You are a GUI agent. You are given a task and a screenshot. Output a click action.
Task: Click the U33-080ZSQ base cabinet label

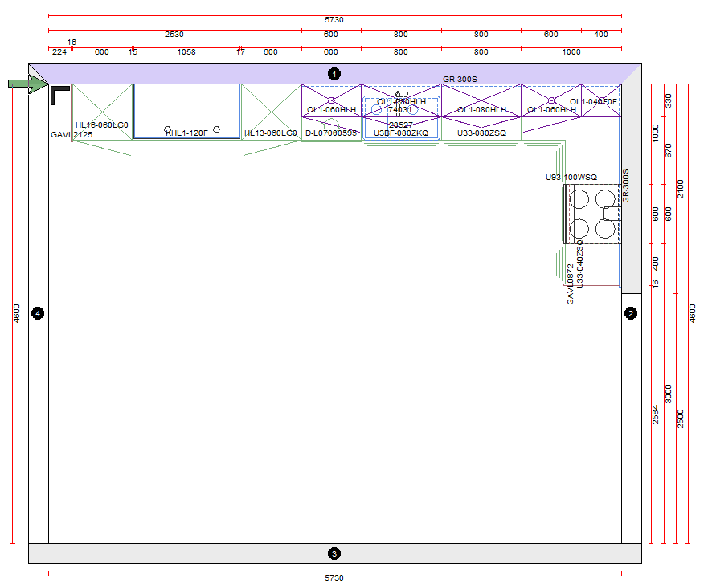pyautogui.click(x=481, y=133)
